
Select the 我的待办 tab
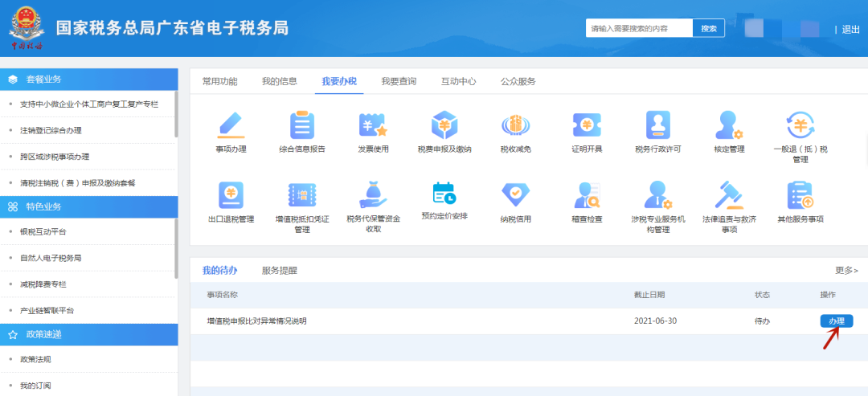219,271
